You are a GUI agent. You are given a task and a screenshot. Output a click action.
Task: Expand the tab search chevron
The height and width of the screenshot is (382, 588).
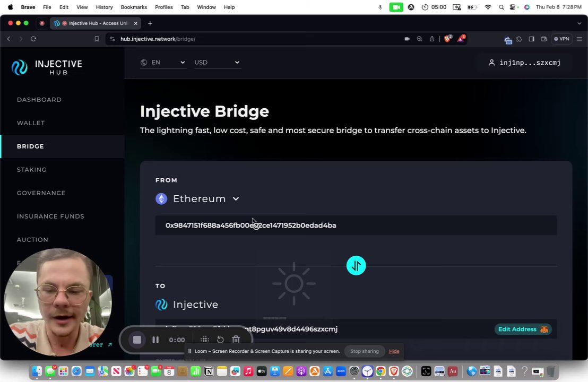point(580,23)
